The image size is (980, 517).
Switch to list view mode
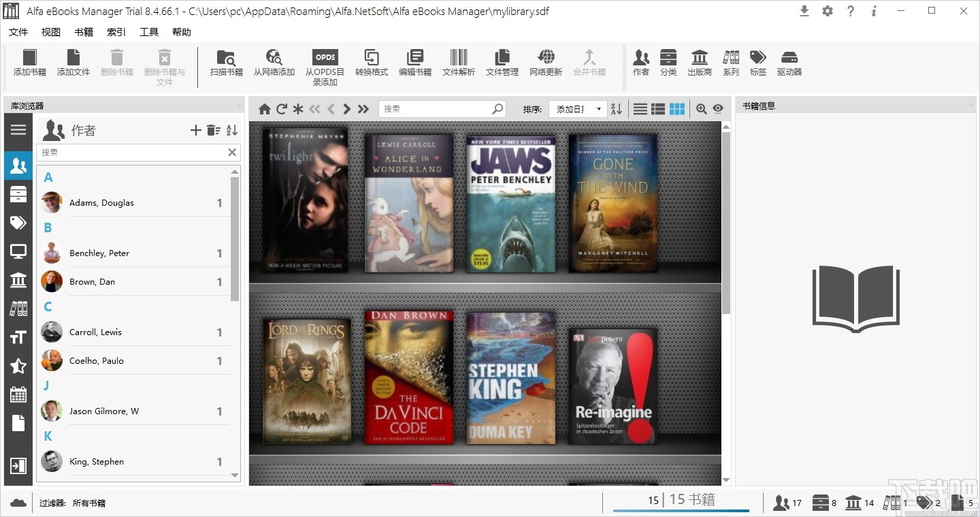(640, 108)
